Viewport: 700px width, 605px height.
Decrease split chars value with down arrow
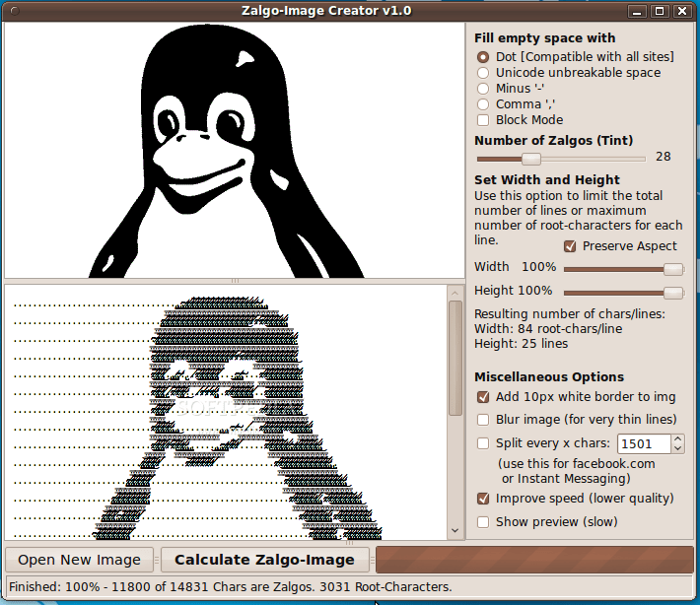click(677, 449)
